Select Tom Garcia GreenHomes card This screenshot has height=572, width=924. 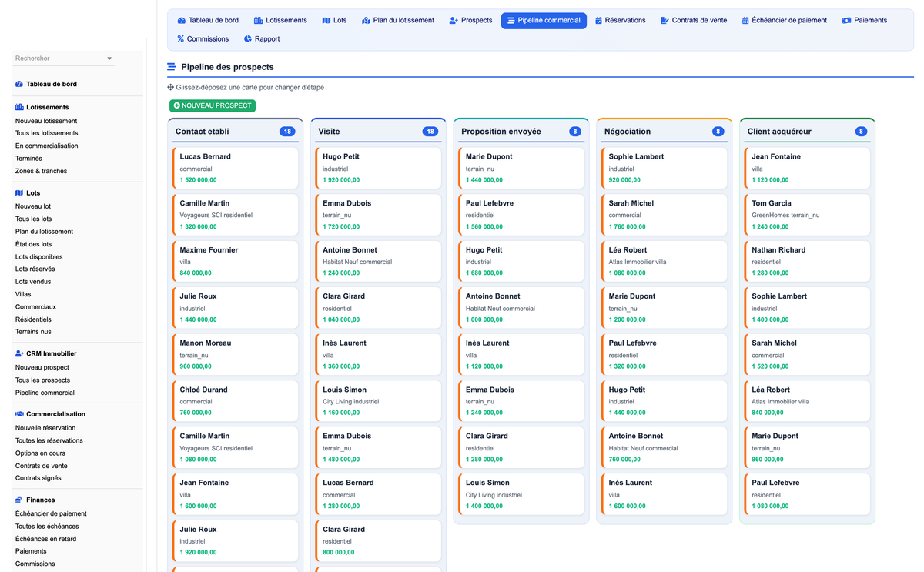coord(808,215)
